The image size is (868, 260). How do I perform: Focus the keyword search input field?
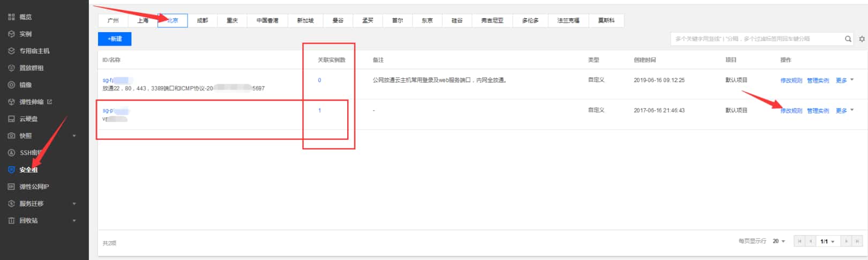(755, 39)
